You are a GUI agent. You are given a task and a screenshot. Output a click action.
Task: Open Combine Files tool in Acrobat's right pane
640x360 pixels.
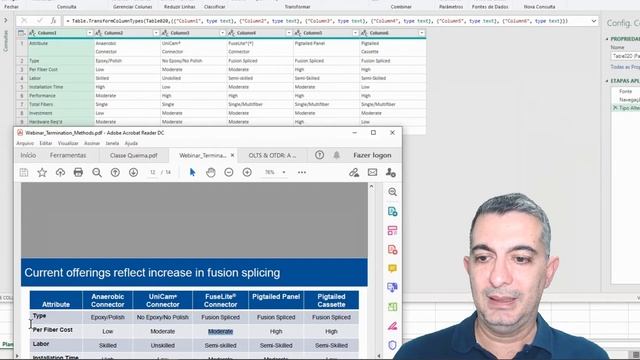click(392, 287)
